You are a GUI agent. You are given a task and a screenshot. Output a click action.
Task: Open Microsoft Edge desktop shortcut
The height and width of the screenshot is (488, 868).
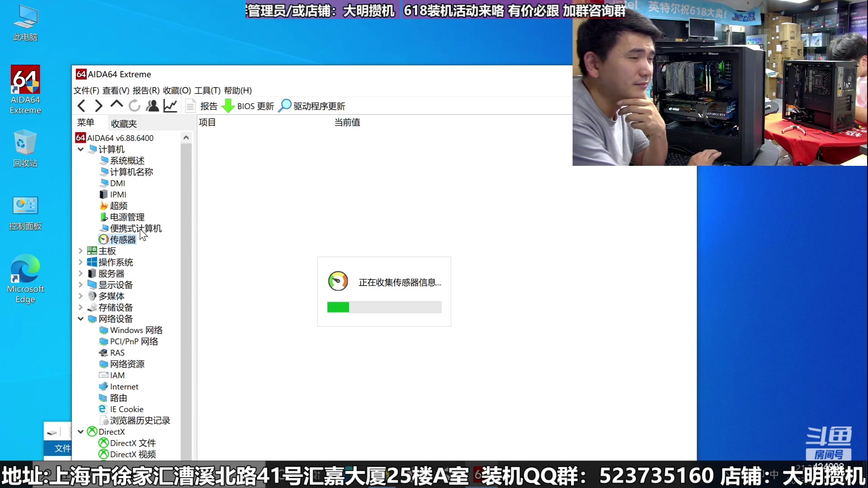pos(25,279)
